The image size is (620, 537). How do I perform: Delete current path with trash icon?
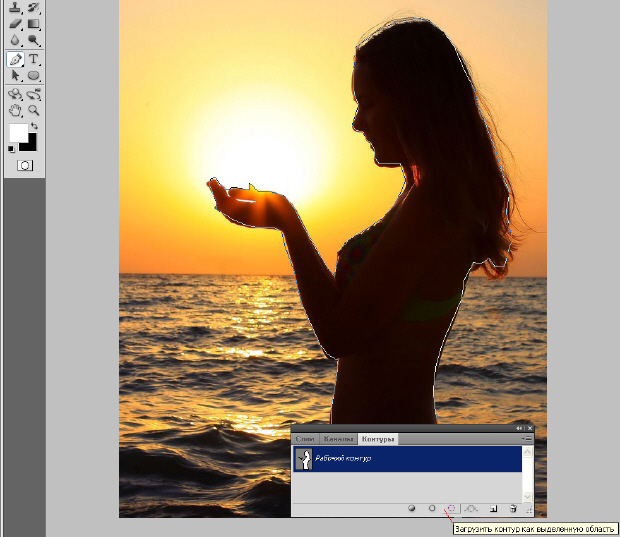pyautogui.click(x=512, y=509)
